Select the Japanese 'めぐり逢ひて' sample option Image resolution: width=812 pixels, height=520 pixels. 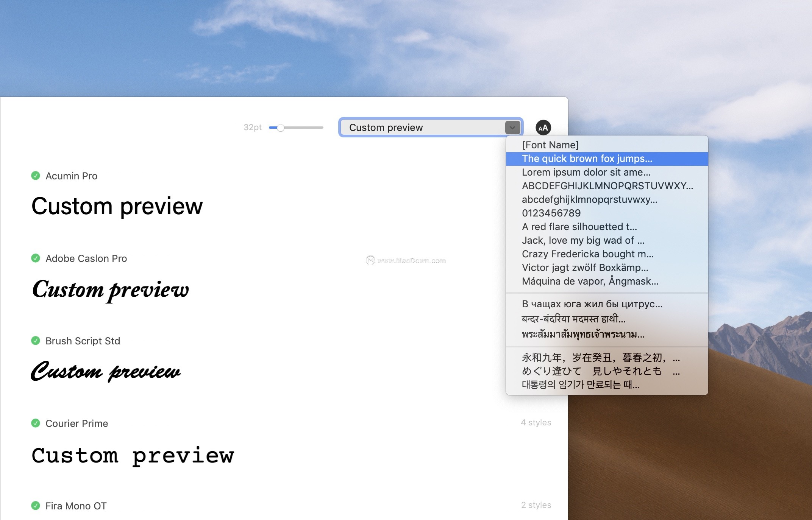pos(607,371)
